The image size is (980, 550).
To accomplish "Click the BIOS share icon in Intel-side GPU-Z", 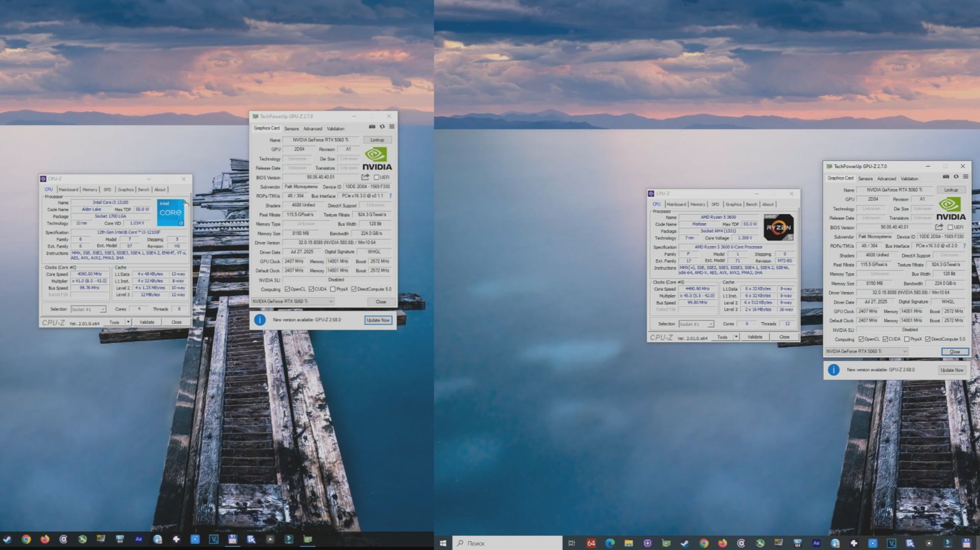I will pos(365,177).
